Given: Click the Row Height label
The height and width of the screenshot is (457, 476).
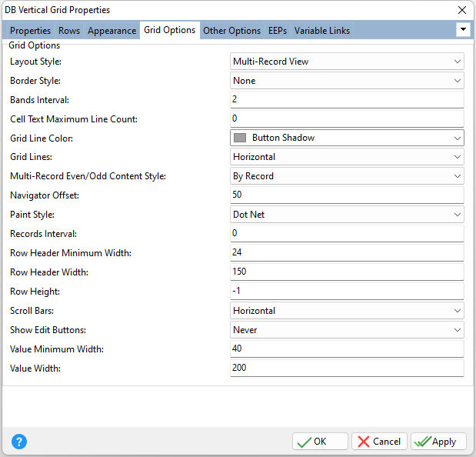Looking at the screenshot, I should (35, 292).
